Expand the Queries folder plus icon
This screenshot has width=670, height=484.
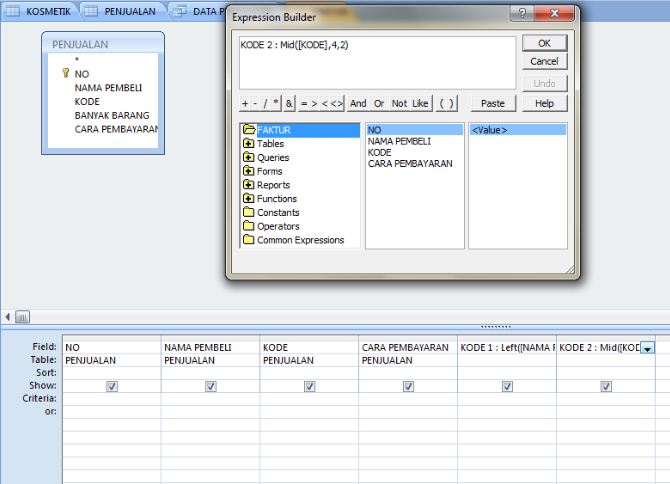(248, 157)
